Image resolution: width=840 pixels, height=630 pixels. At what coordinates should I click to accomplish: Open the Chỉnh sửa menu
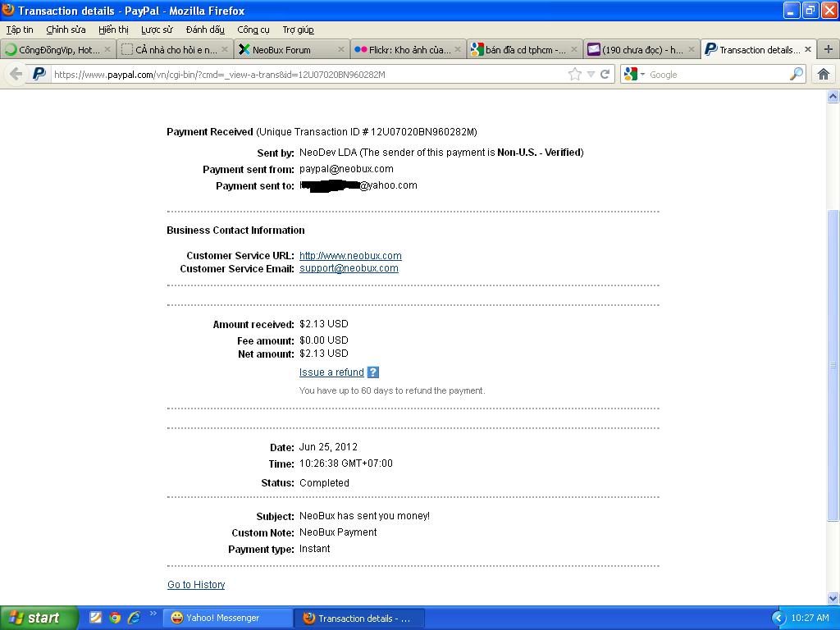point(66,30)
